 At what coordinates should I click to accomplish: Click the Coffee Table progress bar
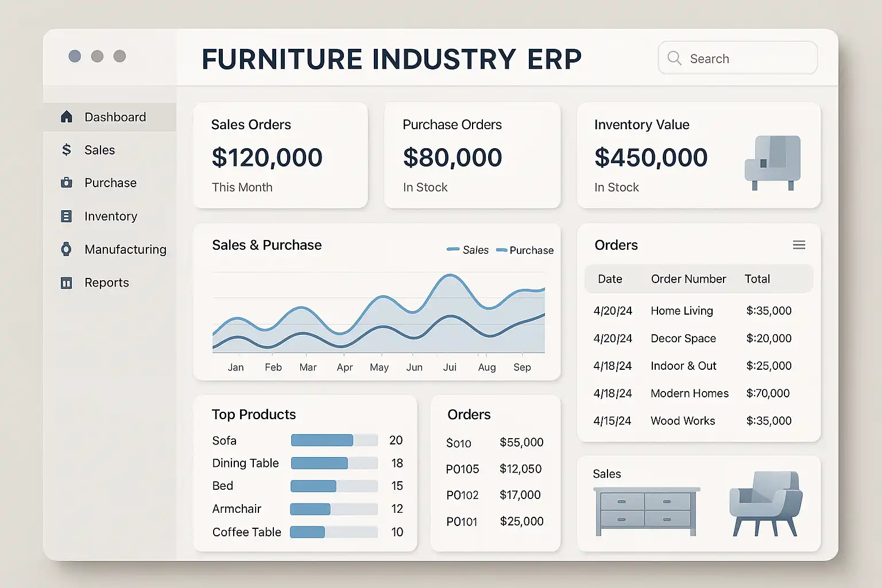tap(334, 532)
